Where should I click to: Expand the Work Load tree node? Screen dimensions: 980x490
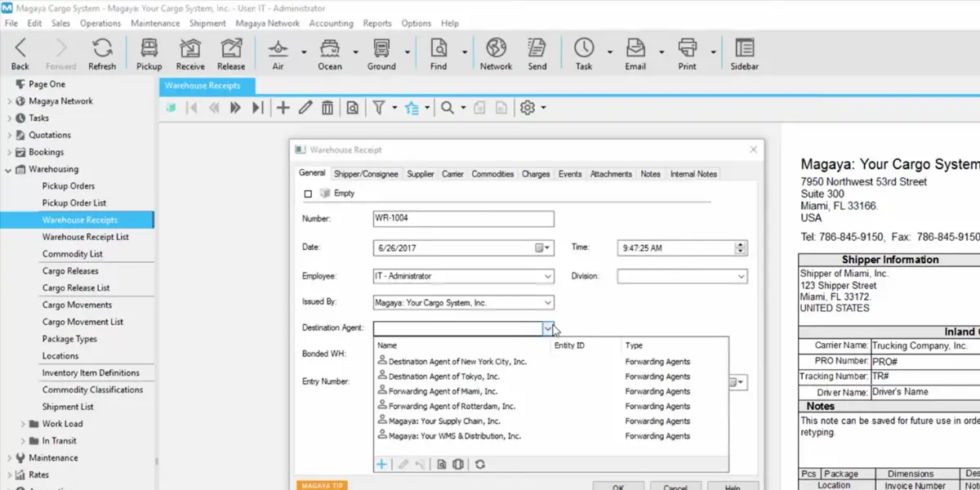tap(23, 424)
